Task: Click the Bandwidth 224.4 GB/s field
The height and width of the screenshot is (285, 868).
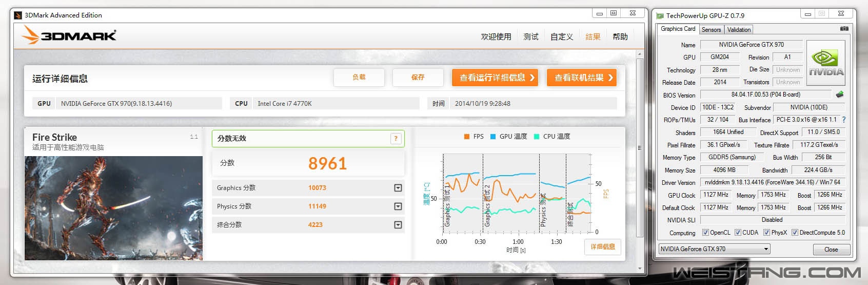Action: (x=818, y=170)
